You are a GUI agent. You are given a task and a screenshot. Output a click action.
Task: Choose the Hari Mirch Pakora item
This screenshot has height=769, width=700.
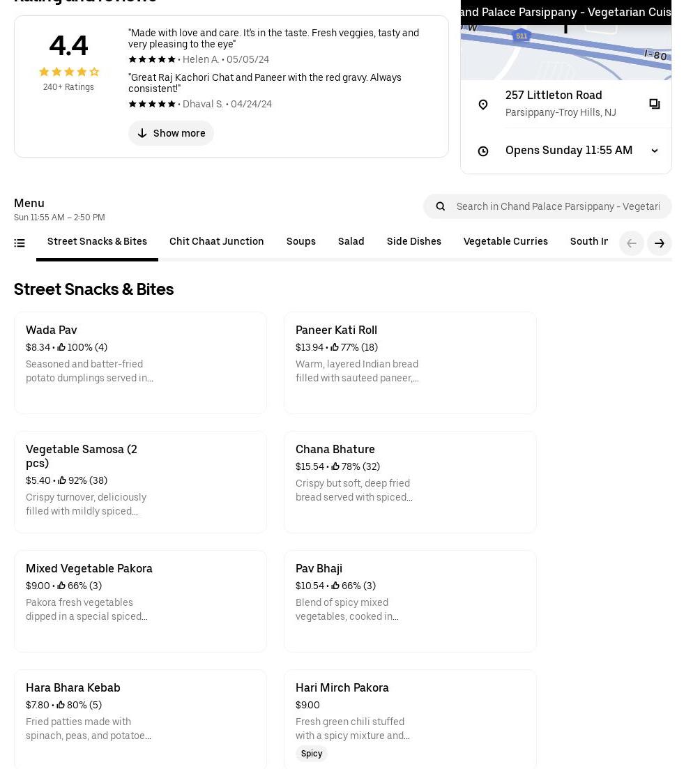pyautogui.click(x=410, y=718)
